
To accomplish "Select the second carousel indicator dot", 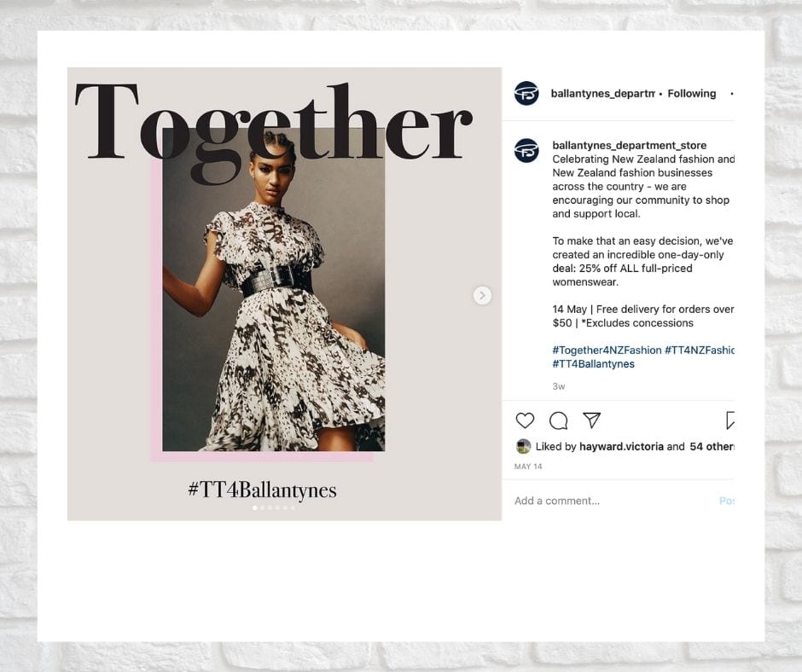I will point(263,507).
